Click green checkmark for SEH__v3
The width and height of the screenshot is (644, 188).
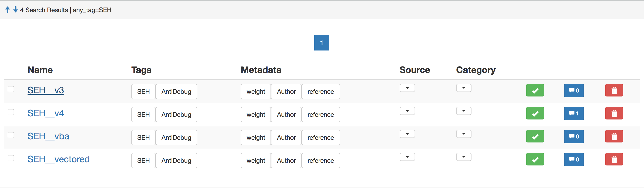535,90
